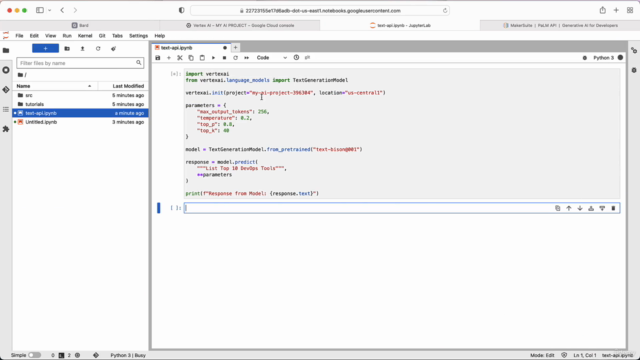
Task: Switch to Vertex AI Google Cloud console tab
Action: [240, 25]
